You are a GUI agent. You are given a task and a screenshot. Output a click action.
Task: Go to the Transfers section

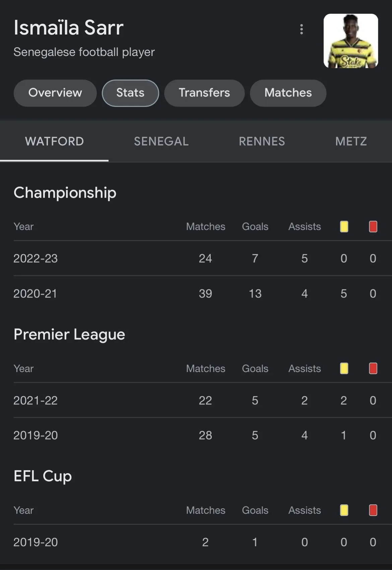204,93
